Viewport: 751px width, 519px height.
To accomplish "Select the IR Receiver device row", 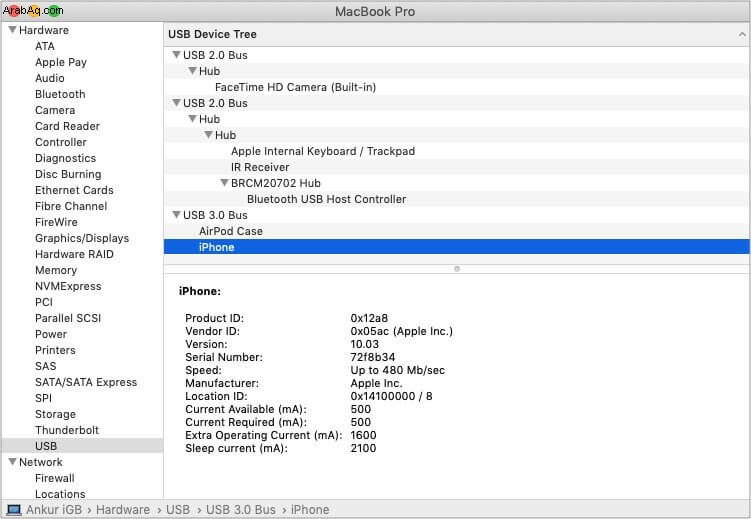I will (260, 167).
